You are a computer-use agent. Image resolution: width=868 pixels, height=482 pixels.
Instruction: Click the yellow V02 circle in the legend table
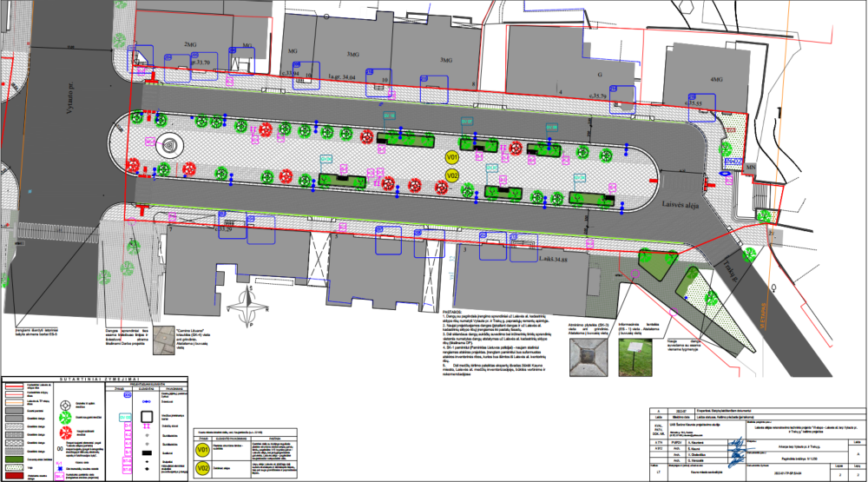[x=203, y=470]
